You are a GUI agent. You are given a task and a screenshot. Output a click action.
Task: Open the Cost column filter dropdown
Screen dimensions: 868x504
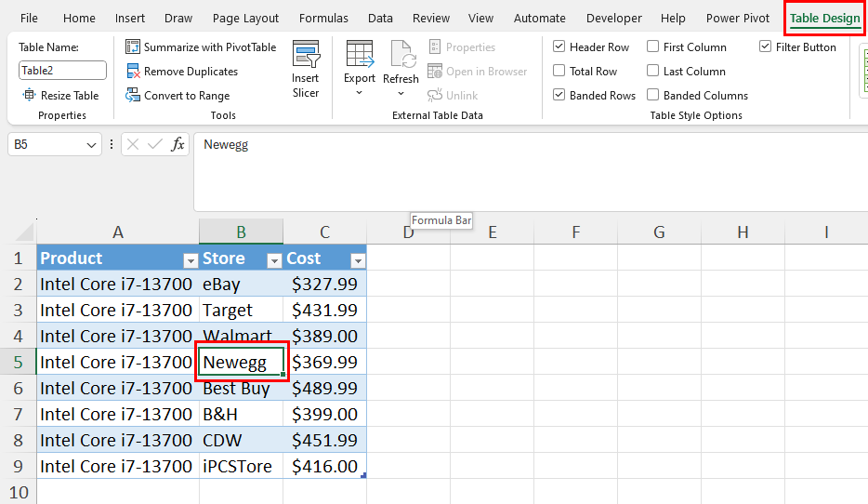coord(358,260)
